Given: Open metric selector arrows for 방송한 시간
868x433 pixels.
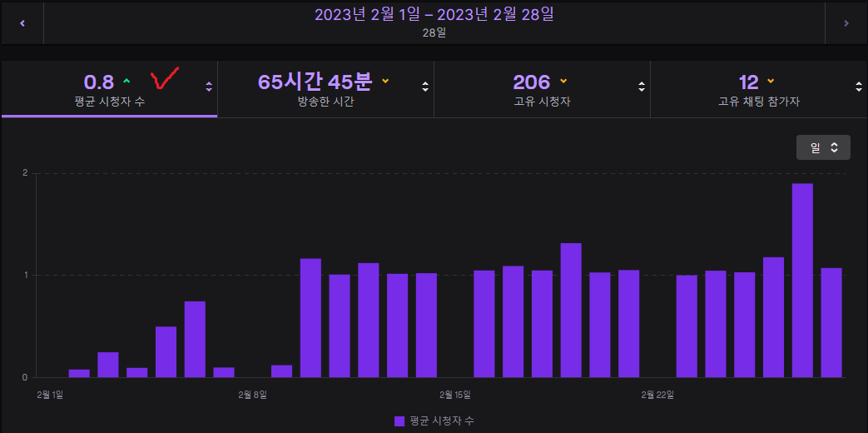Looking at the screenshot, I should [425, 87].
